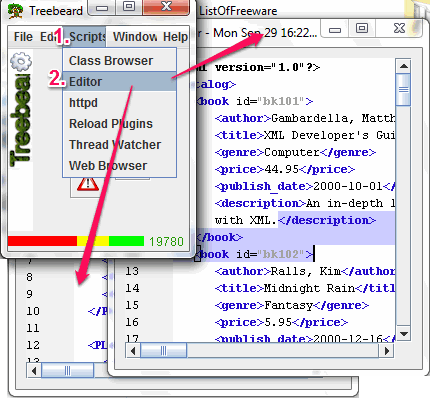This screenshot has height=398, width=430.
Task: Select httpd menu entry
Action: coord(119,102)
